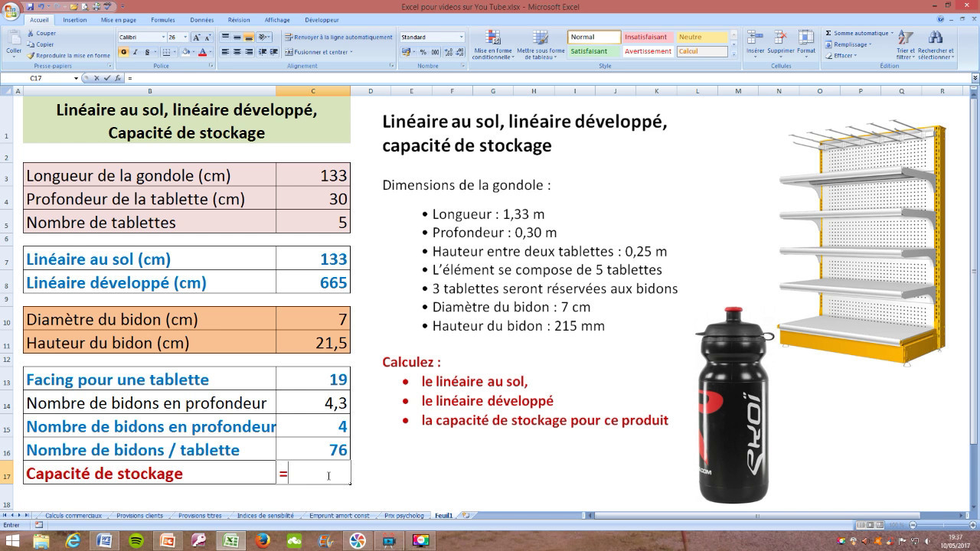Add a decimal place
980x551 pixels.
[448, 52]
